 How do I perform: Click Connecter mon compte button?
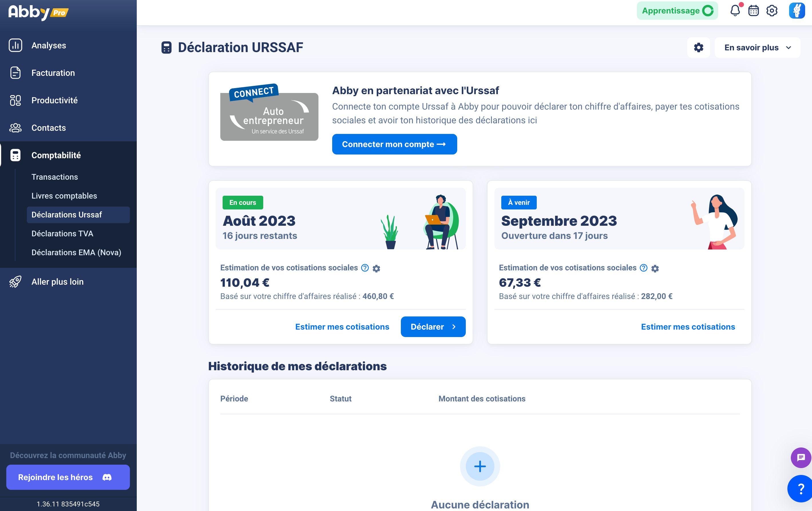(395, 144)
